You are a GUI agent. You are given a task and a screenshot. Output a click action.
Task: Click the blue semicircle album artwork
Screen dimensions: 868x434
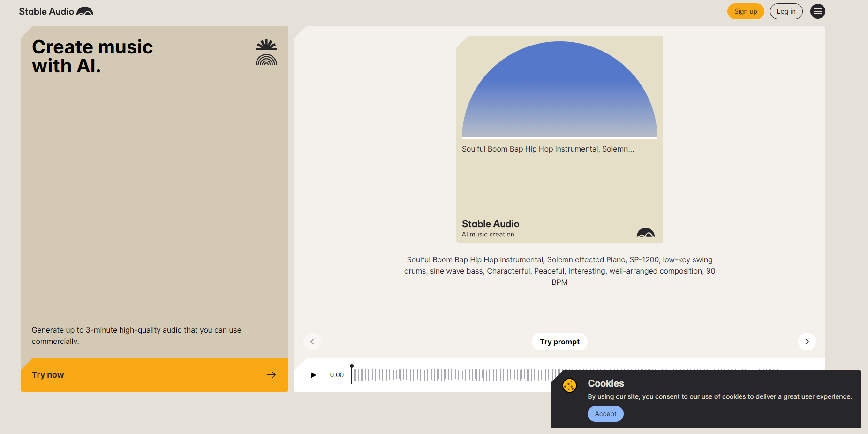pos(559,89)
